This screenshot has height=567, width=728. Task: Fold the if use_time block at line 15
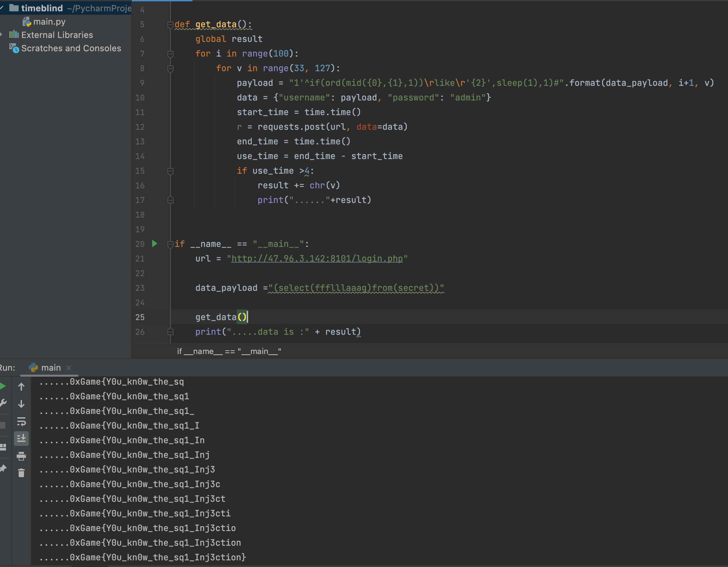coord(170,171)
